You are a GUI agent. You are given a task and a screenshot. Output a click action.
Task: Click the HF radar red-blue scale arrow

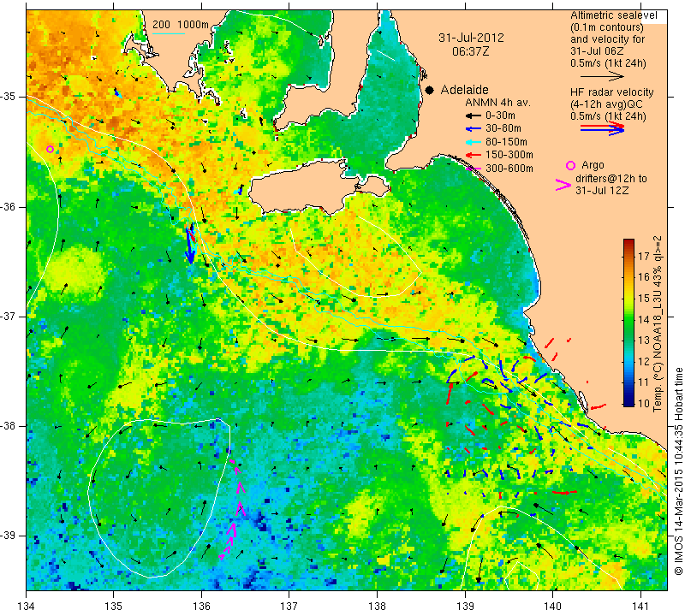point(603,128)
